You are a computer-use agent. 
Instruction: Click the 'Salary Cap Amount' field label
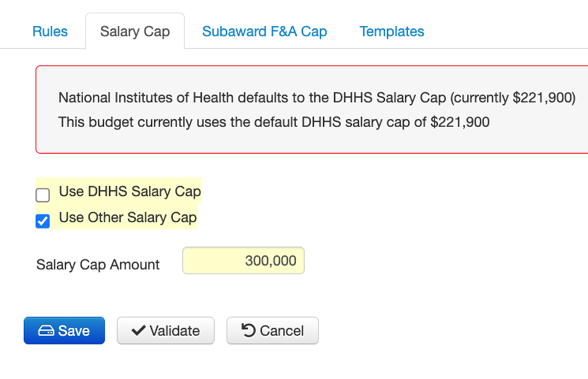(x=98, y=265)
